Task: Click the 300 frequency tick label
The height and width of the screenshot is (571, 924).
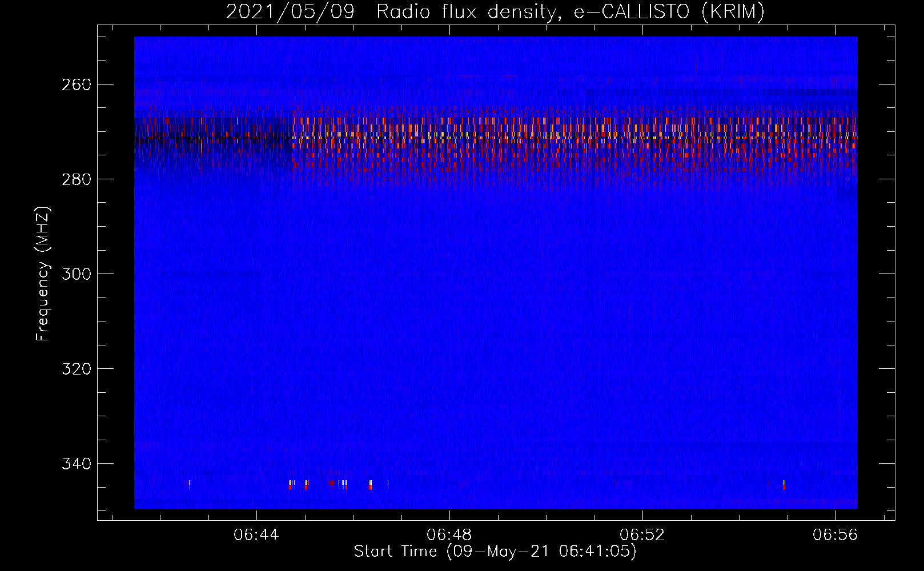Action: pyautogui.click(x=77, y=274)
